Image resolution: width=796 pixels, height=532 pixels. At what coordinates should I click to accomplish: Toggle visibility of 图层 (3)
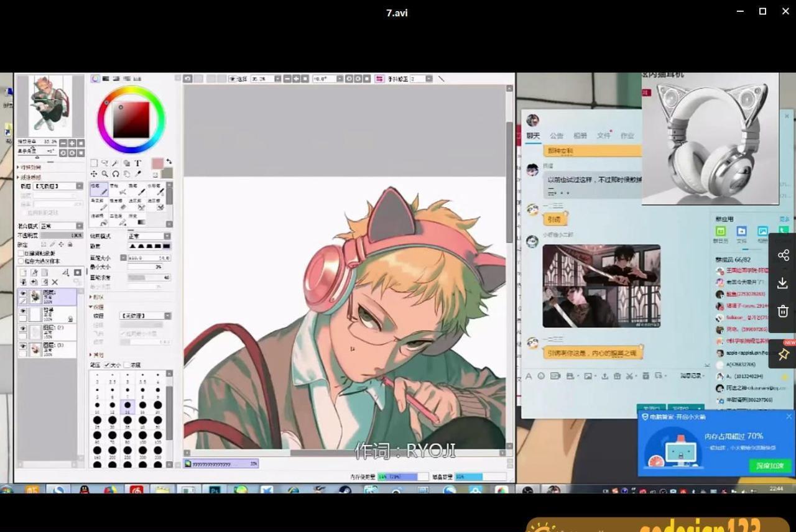point(23,346)
